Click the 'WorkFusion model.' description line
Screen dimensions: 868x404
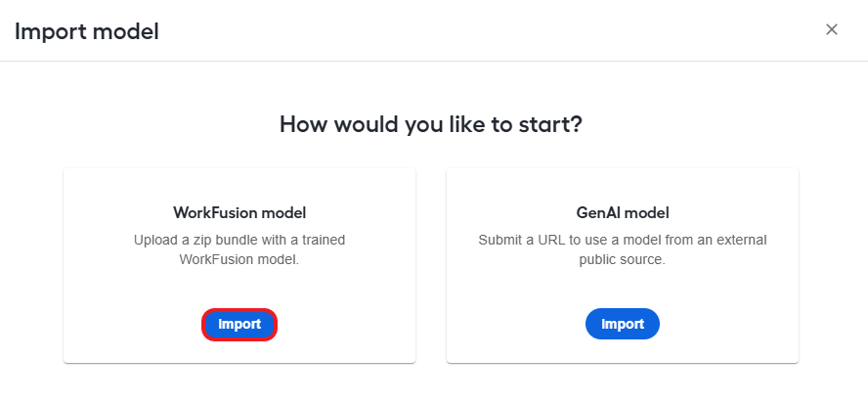239,259
